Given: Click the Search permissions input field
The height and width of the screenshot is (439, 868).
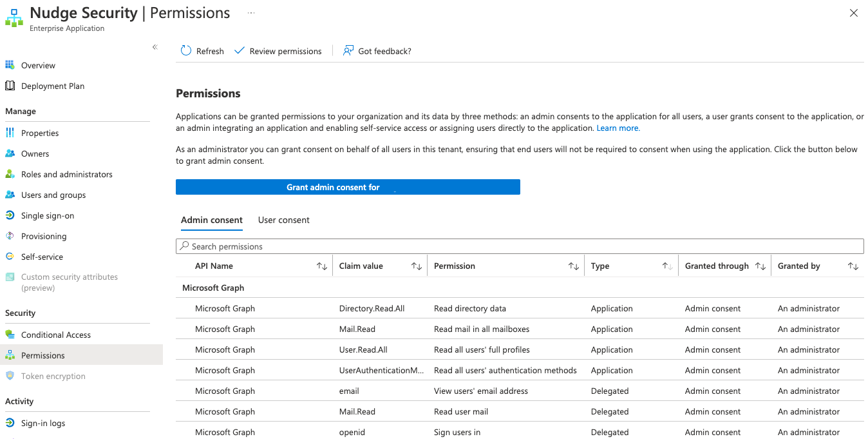Looking at the screenshot, I should click(519, 246).
